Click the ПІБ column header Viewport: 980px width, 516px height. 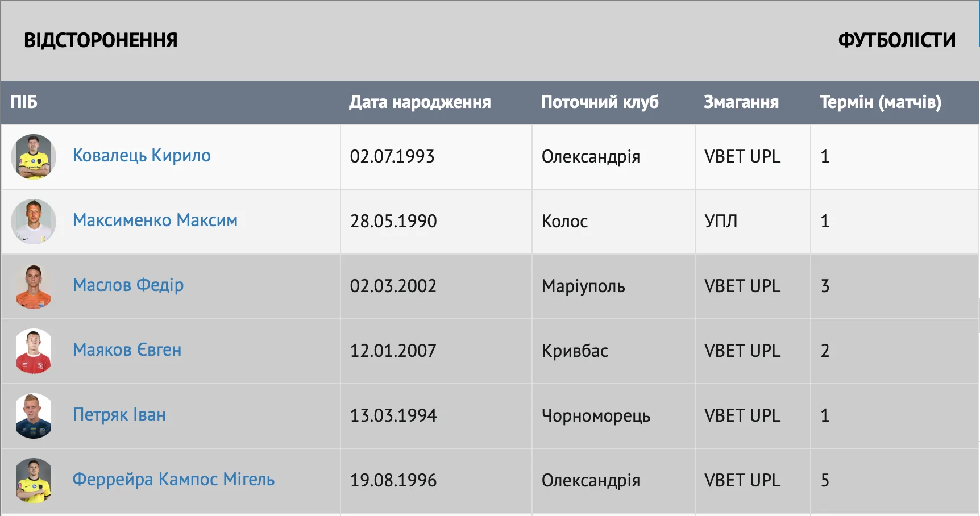[24, 102]
